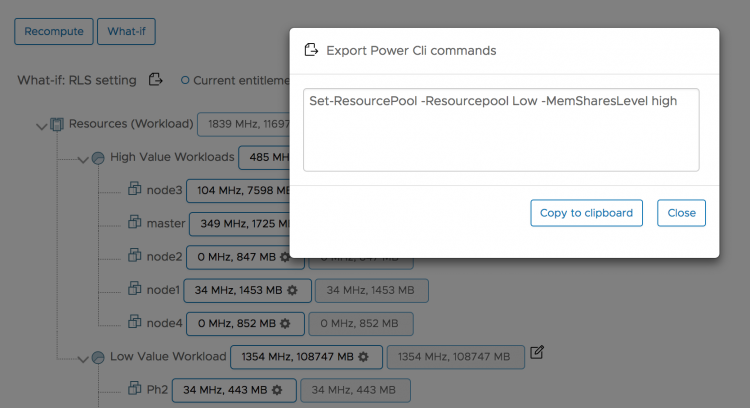
Task: Click inside the PowerCLI command text area
Action: click(501, 130)
